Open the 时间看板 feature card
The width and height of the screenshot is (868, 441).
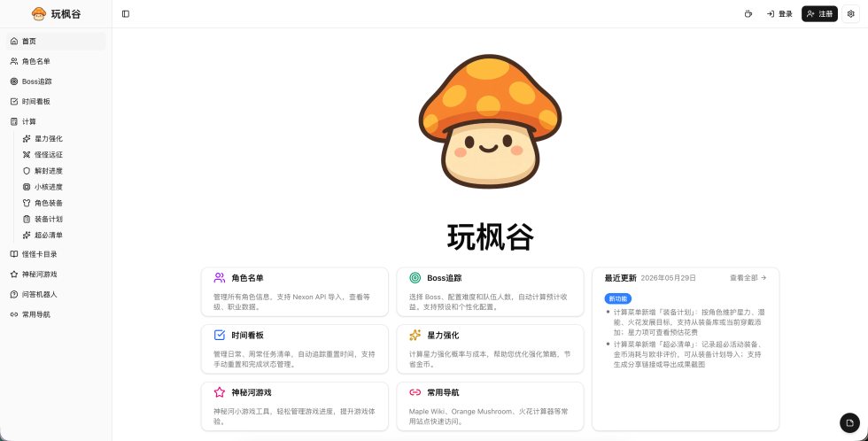click(294, 349)
